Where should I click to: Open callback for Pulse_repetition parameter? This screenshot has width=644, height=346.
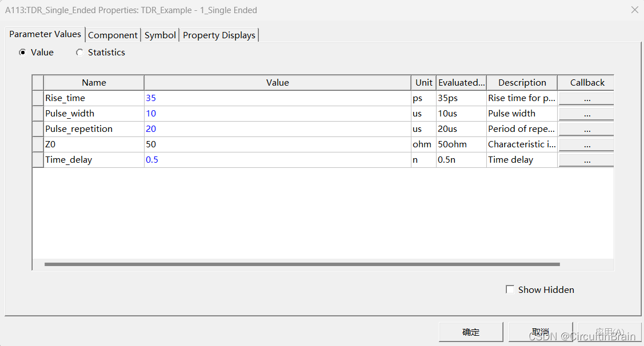click(586, 129)
